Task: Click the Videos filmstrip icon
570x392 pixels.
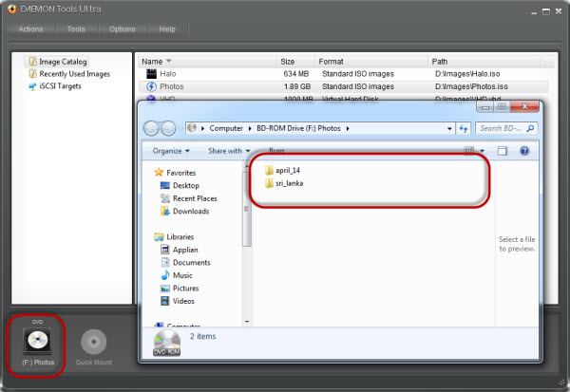Action: (x=165, y=301)
